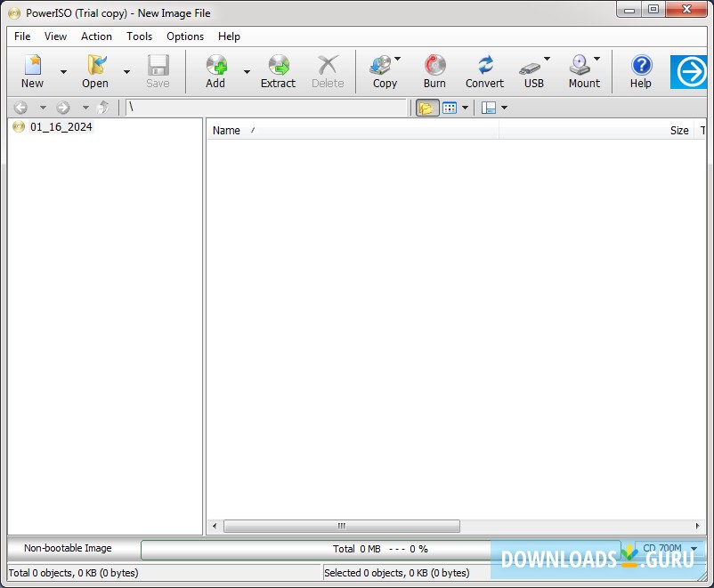The image size is (714, 588).
Task: Click the Up one level icon
Action: pyautogui.click(x=103, y=108)
